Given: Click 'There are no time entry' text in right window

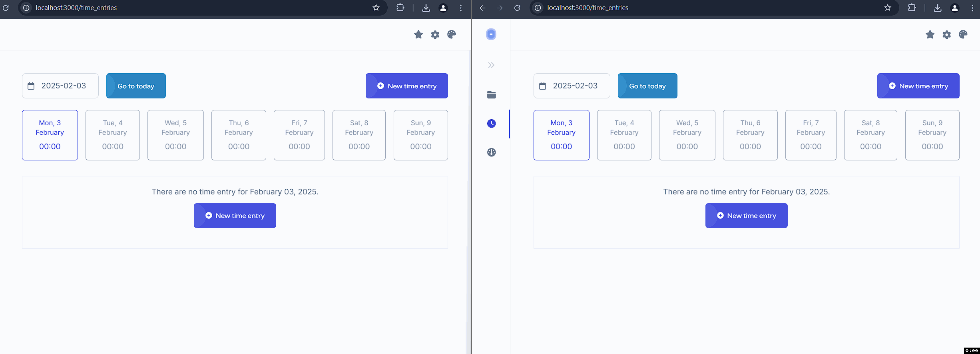Looking at the screenshot, I should pyautogui.click(x=747, y=192).
